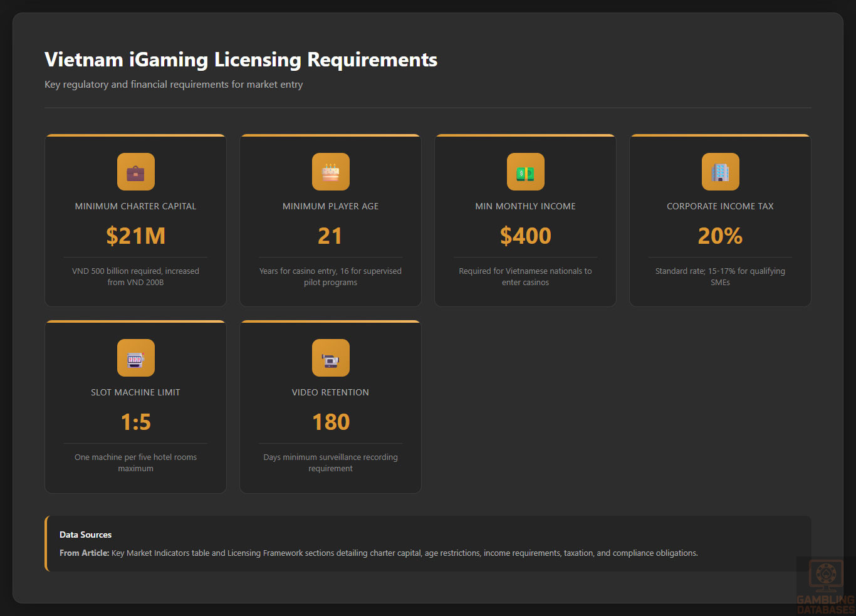856x616 pixels.
Task: Click the slot machine icon
Action: point(135,358)
